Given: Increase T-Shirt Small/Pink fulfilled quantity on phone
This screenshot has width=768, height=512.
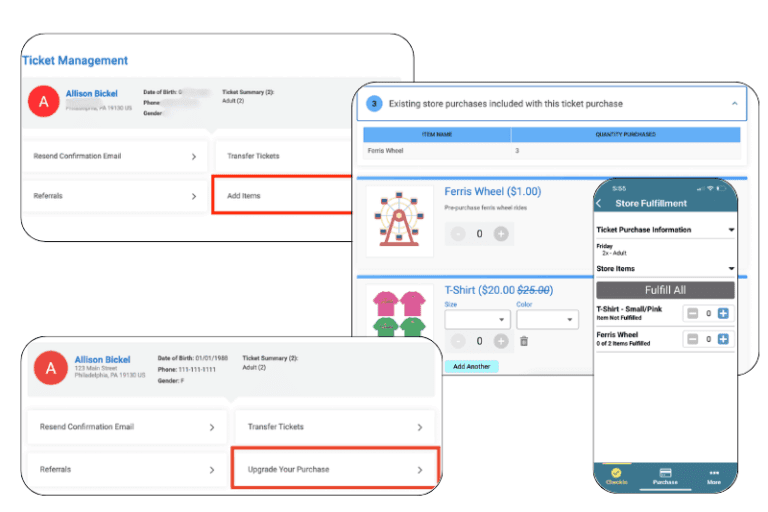Looking at the screenshot, I should point(723,314).
